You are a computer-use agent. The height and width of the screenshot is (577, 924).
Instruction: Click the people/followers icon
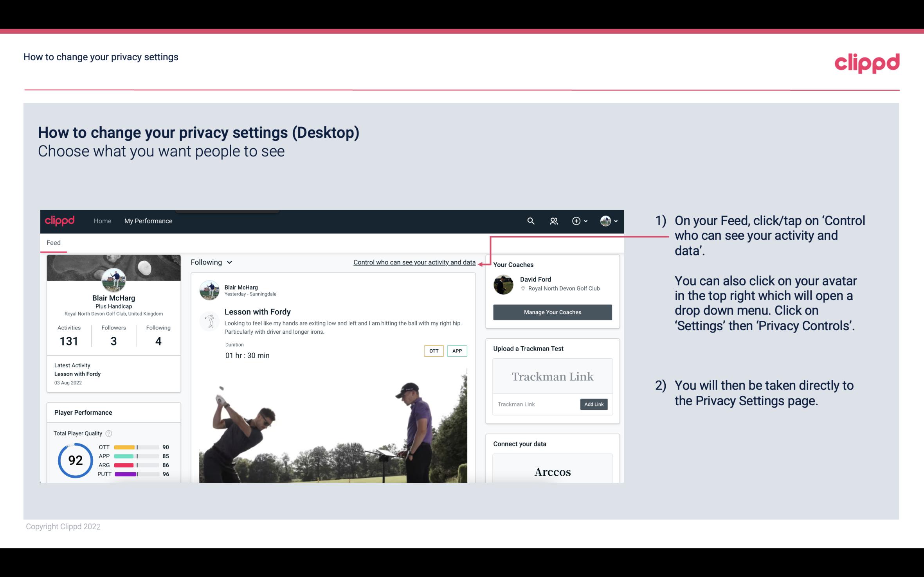(x=554, y=221)
